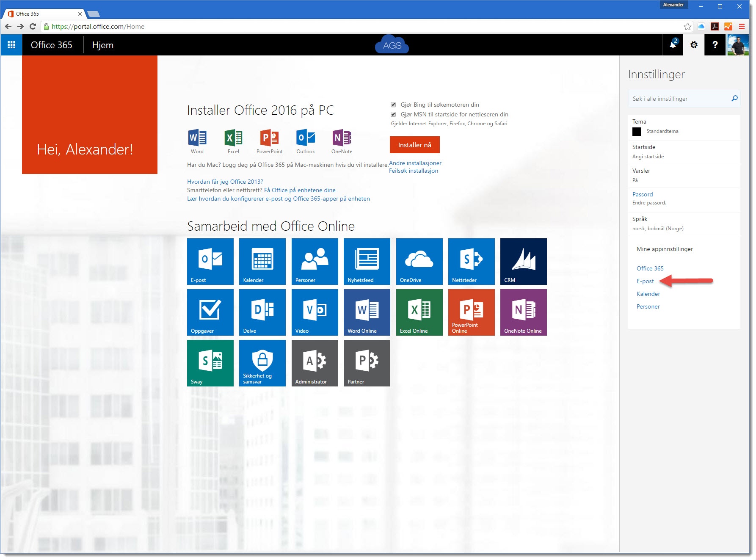The width and height of the screenshot is (756, 560).
Task: Open E-post app settings link
Action: [645, 281]
